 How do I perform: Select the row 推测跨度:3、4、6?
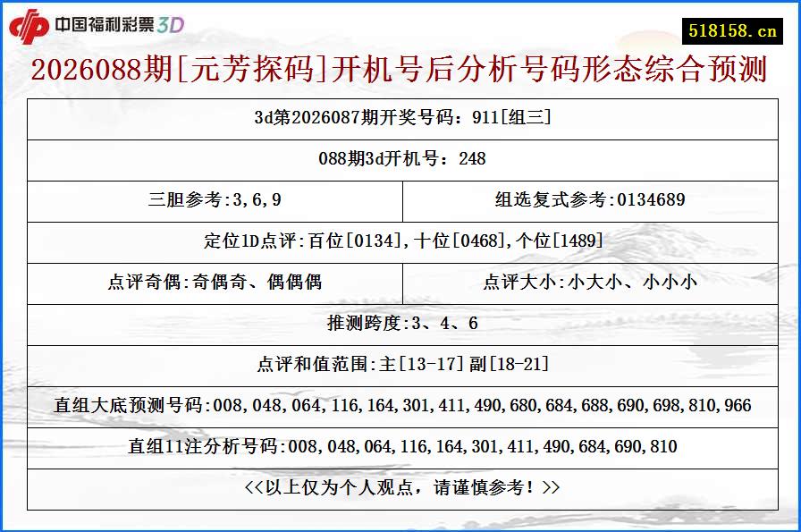tap(402, 325)
